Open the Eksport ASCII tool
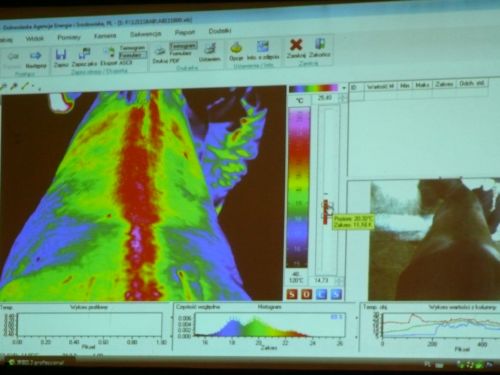This screenshot has width=500, height=375. pyautogui.click(x=109, y=53)
